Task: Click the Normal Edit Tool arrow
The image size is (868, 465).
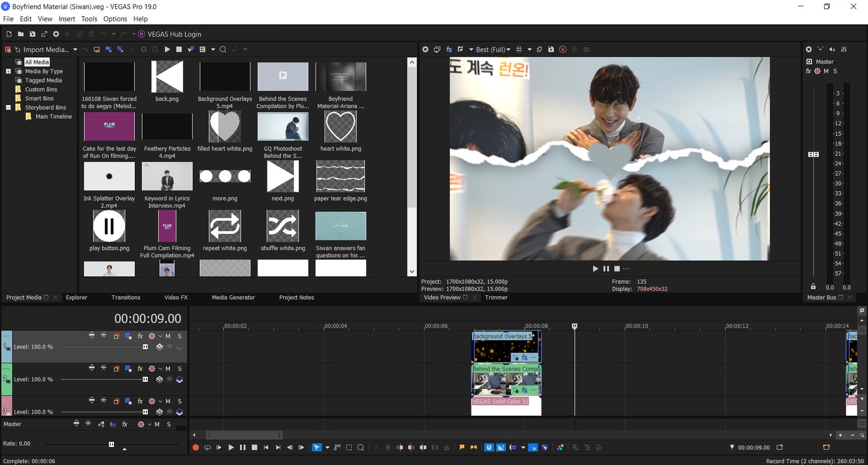Action: pyautogui.click(x=317, y=448)
